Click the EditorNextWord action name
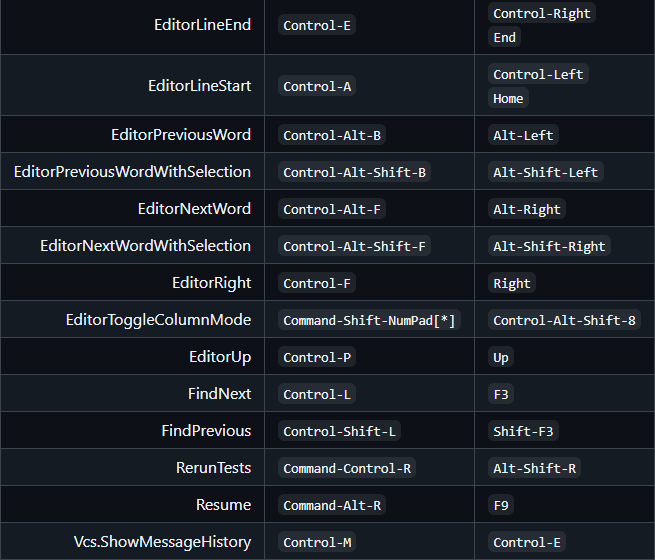This screenshot has height=560, width=655. point(194,209)
